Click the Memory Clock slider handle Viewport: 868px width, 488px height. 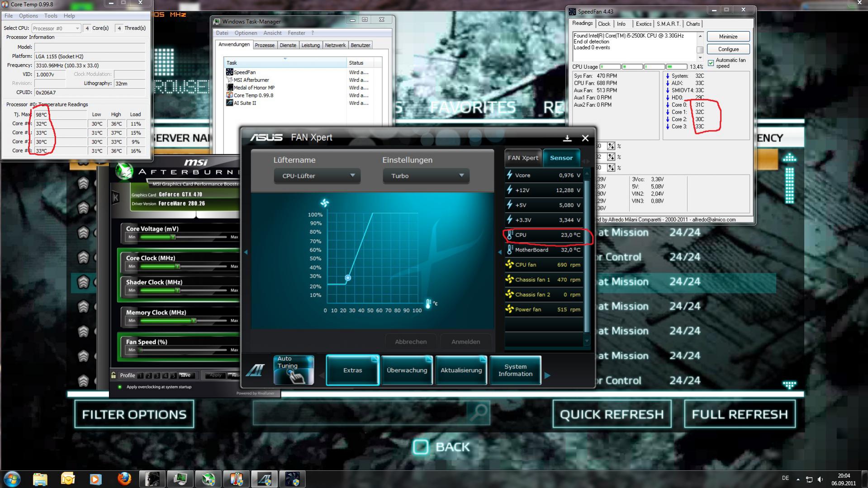194,321
